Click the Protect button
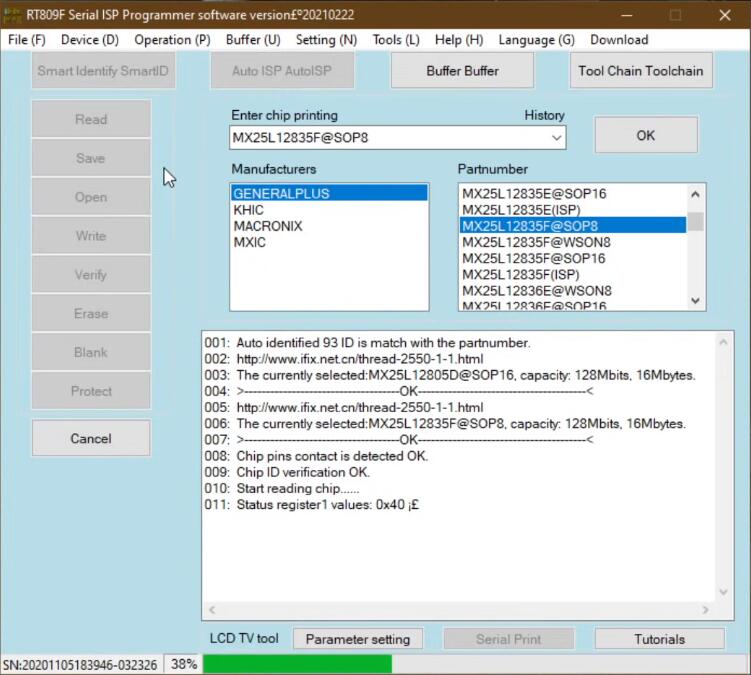The width and height of the screenshot is (751, 675). [x=91, y=391]
